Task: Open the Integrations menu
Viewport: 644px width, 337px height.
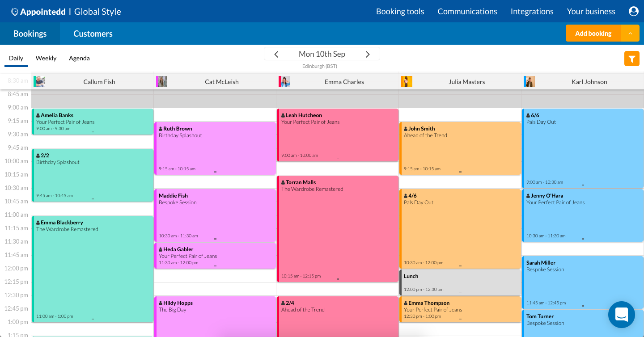Action: (532, 11)
